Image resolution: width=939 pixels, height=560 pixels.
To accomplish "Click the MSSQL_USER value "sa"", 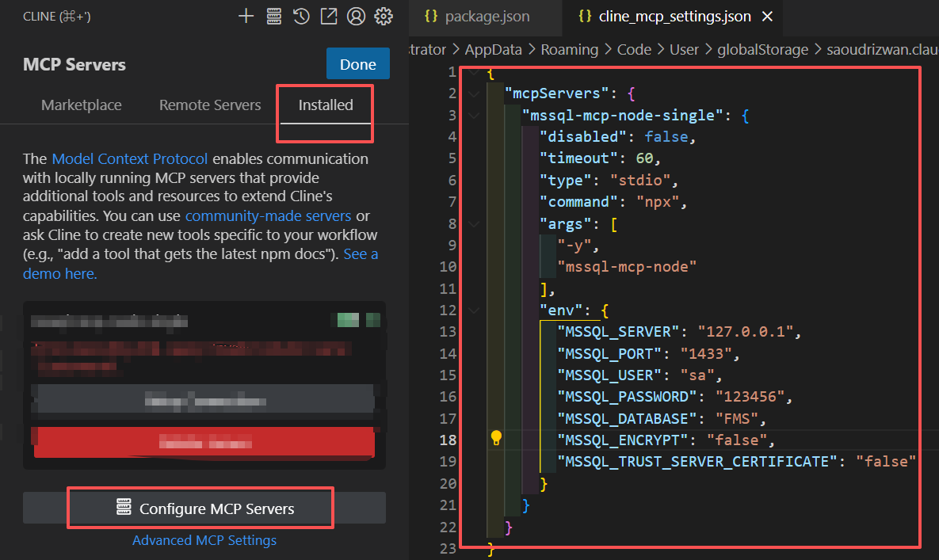I will click(x=697, y=375).
